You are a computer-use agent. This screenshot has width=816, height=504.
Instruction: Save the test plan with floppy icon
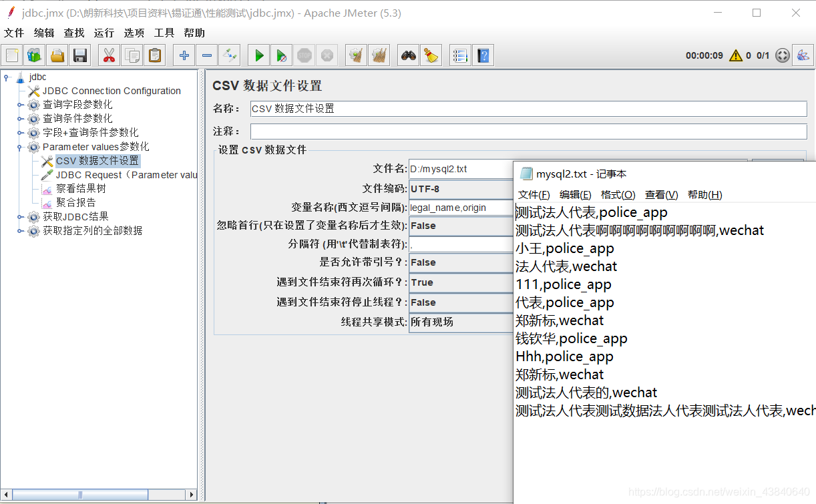click(80, 55)
